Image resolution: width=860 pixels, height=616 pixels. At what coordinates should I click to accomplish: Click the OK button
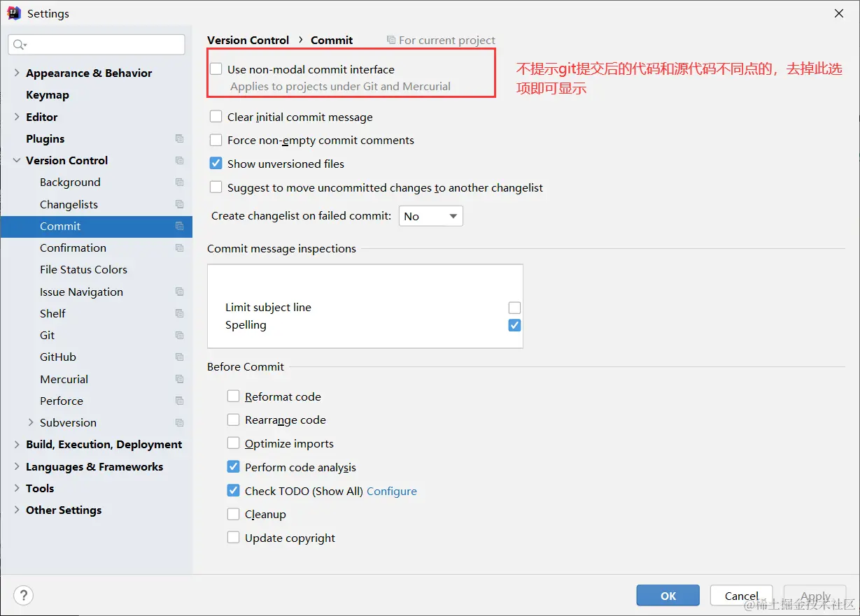[x=668, y=596]
